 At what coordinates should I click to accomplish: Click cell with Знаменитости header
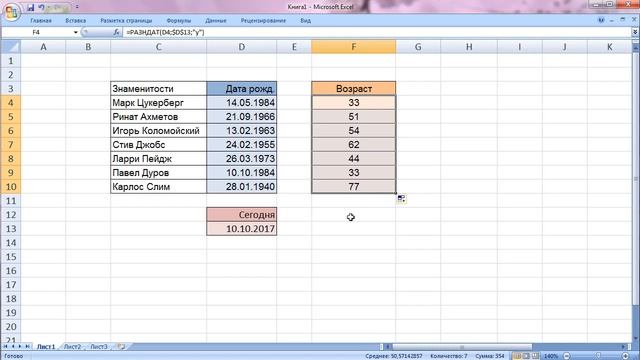(158, 89)
